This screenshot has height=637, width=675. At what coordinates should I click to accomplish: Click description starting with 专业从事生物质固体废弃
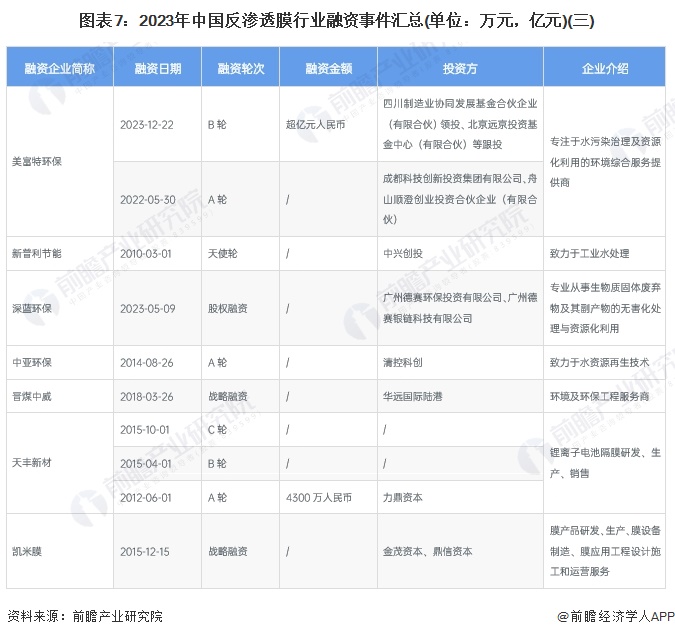pyautogui.click(x=605, y=308)
